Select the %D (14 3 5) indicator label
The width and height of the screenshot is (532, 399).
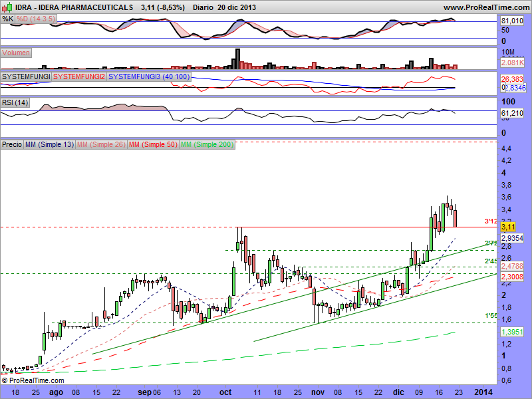(36, 19)
